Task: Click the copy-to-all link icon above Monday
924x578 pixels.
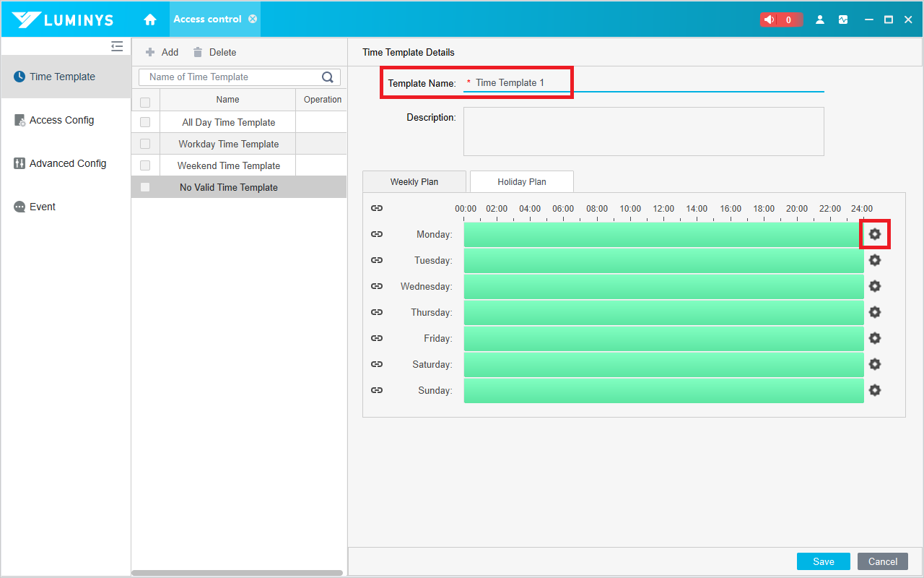Action: click(x=377, y=208)
